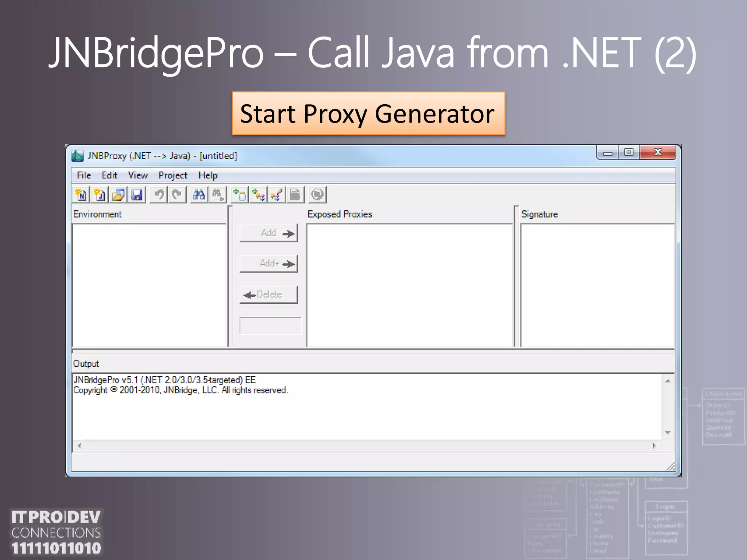
Task: Click inside the Signature pane
Action: 597,285
